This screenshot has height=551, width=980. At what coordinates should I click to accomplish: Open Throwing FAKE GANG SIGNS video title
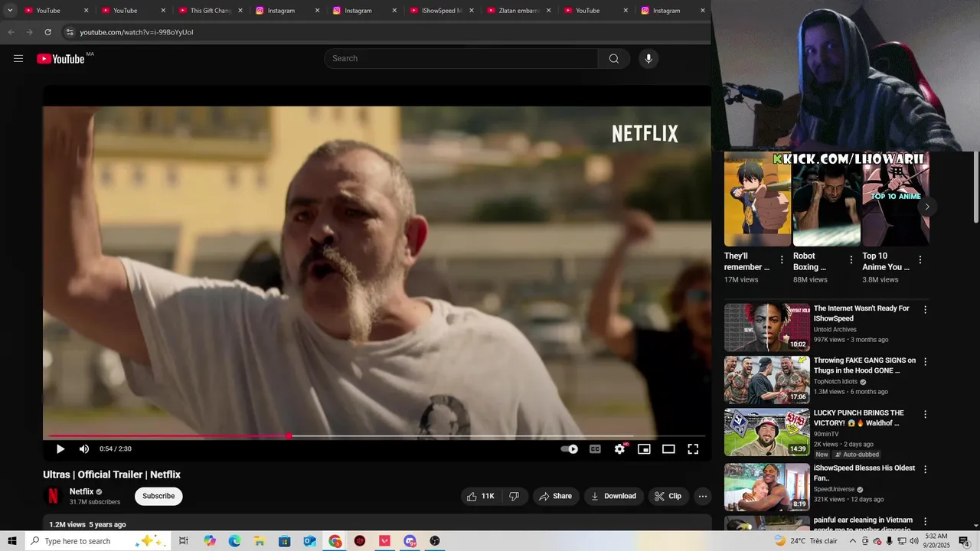point(864,365)
